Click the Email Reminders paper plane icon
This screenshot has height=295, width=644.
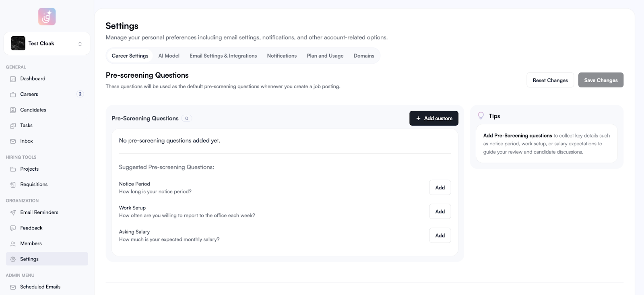(13, 212)
